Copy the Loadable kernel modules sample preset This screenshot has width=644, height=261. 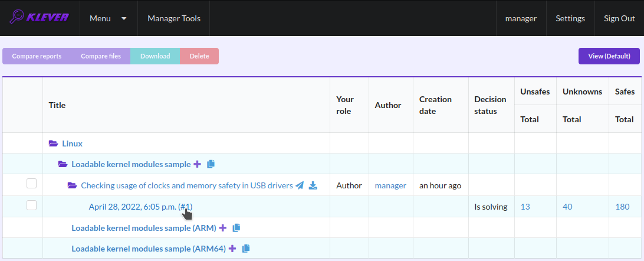(x=211, y=164)
